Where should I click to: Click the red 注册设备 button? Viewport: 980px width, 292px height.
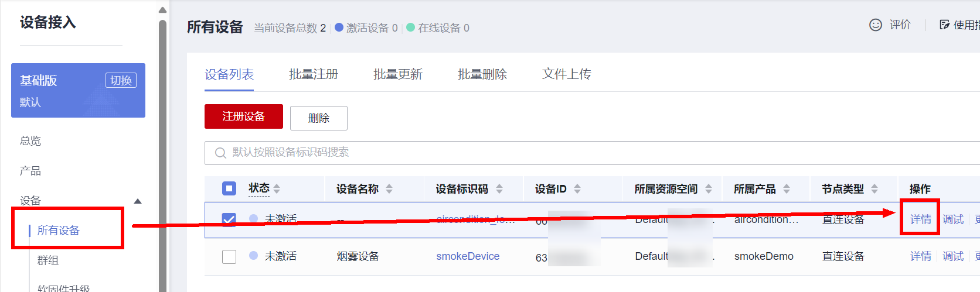click(x=244, y=116)
